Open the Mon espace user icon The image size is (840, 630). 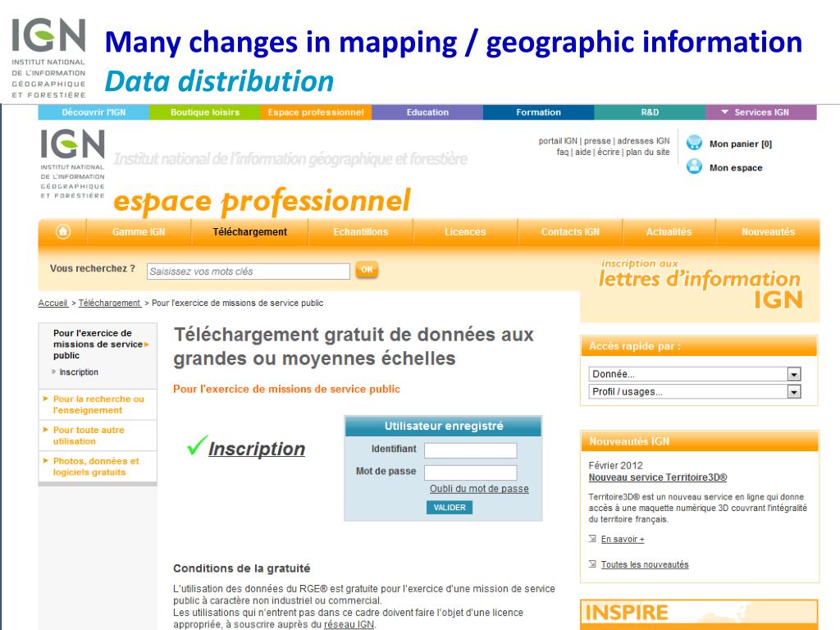click(x=694, y=167)
